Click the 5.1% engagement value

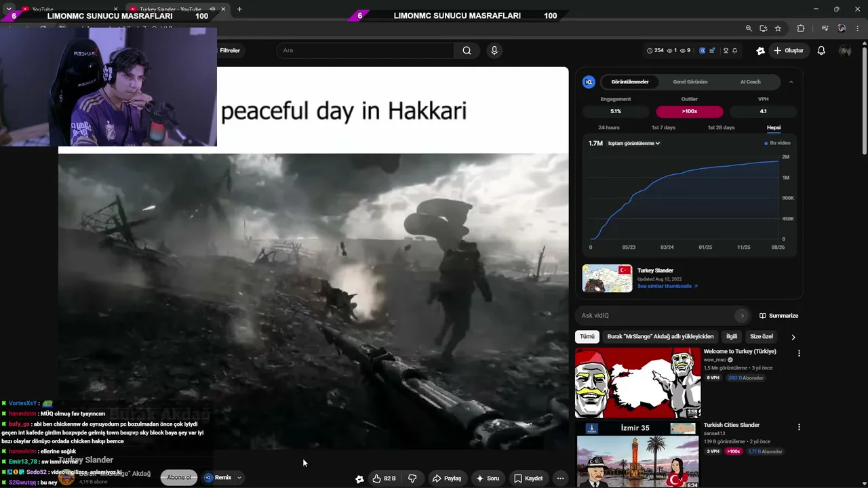point(616,111)
